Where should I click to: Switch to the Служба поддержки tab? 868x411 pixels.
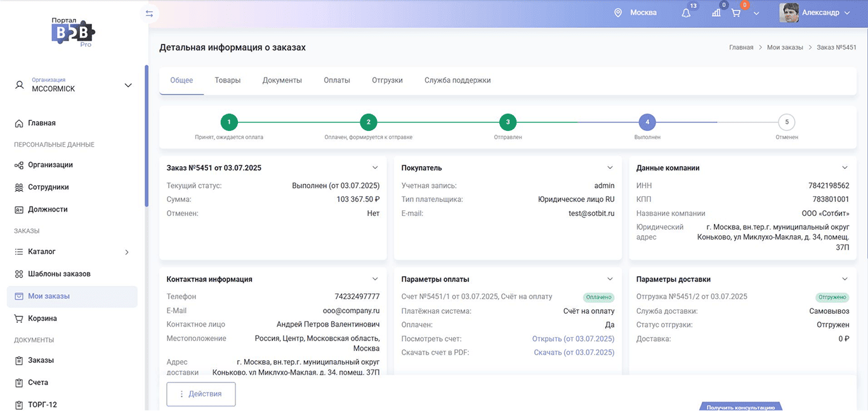tap(457, 81)
